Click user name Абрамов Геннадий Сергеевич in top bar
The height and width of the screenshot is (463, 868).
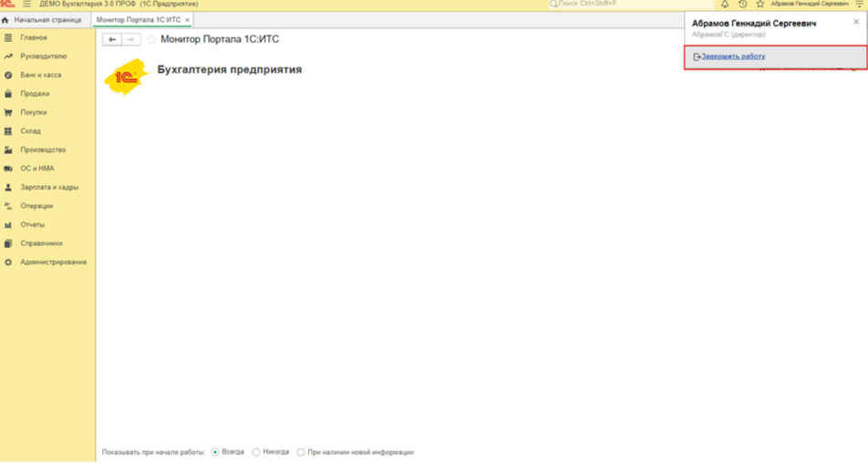(810, 4)
